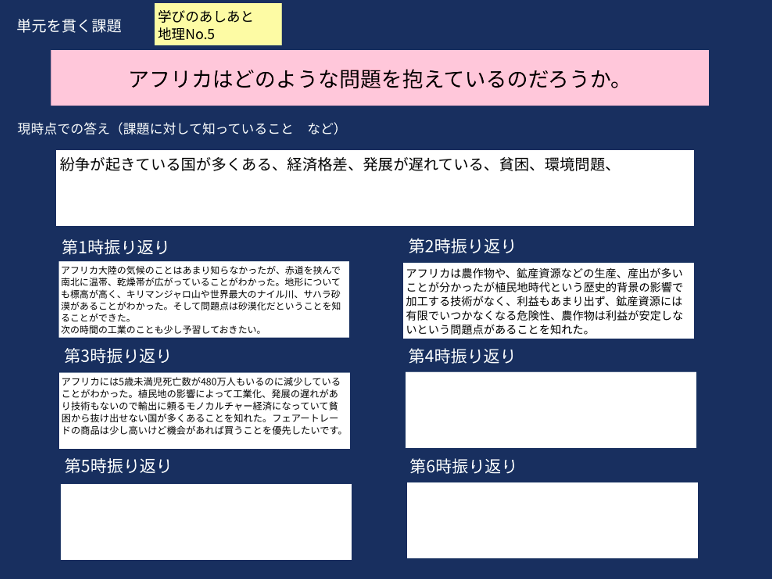Select the 第3時振り返り heading
The width and height of the screenshot is (772, 579).
[x=117, y=356]
